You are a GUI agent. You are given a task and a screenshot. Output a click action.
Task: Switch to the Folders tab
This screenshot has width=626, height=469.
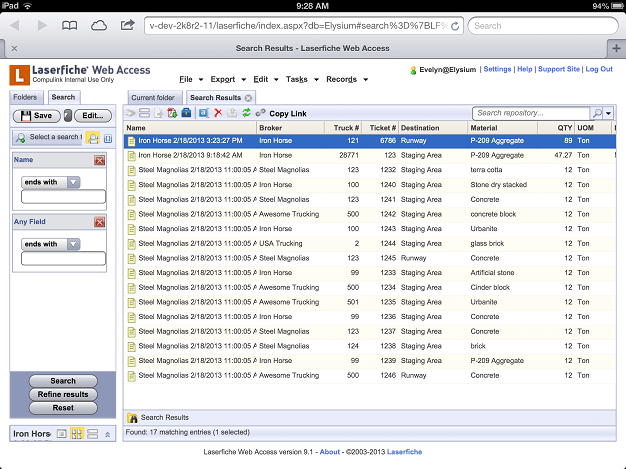coord(25,97)
